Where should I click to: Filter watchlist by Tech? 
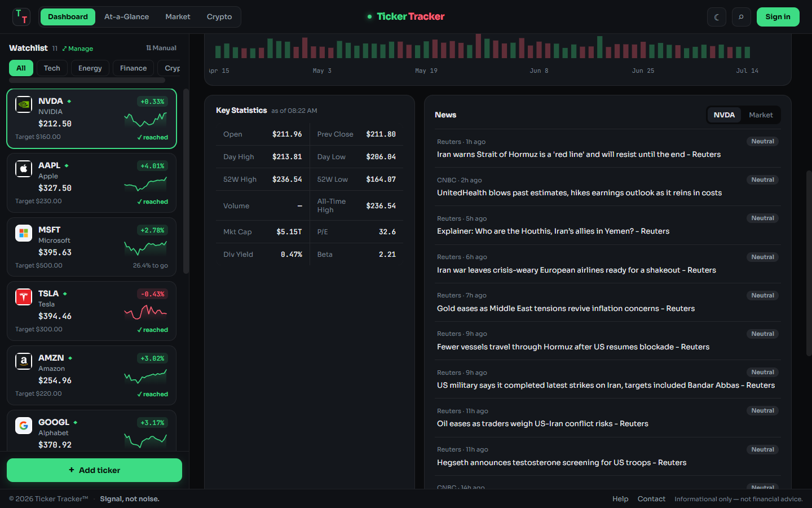click(x=52, y=68)
